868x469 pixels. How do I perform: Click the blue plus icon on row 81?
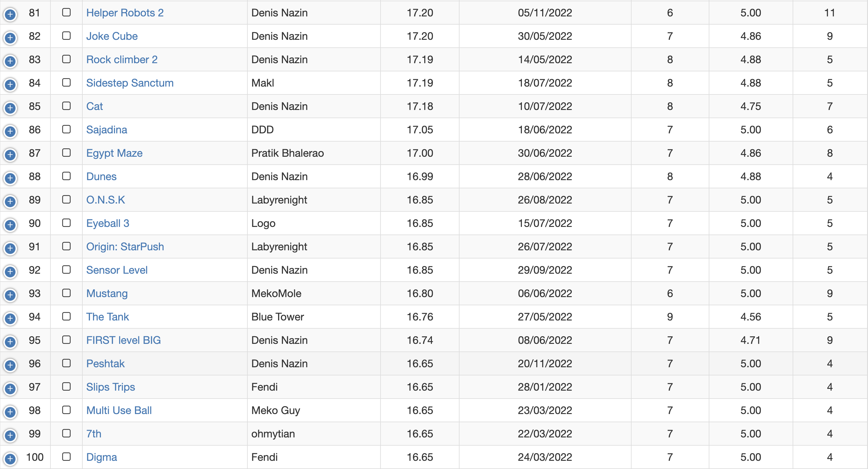click(x=10, y=15)
